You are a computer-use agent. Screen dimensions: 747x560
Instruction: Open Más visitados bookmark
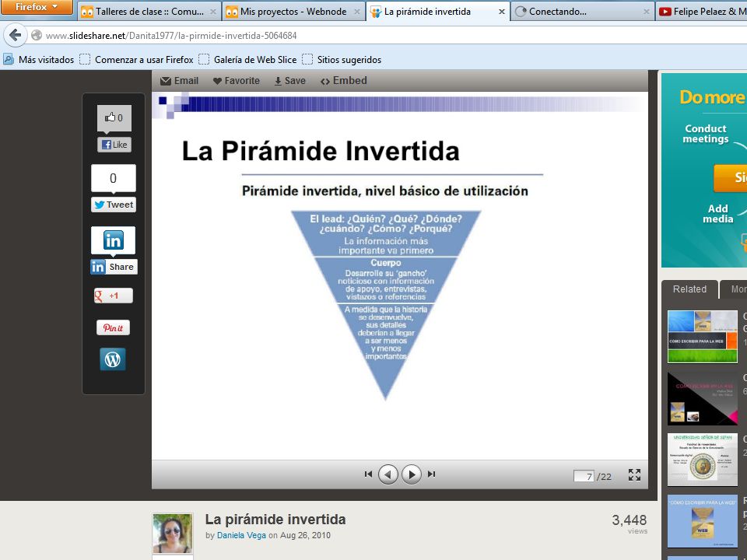pos(39,60)
